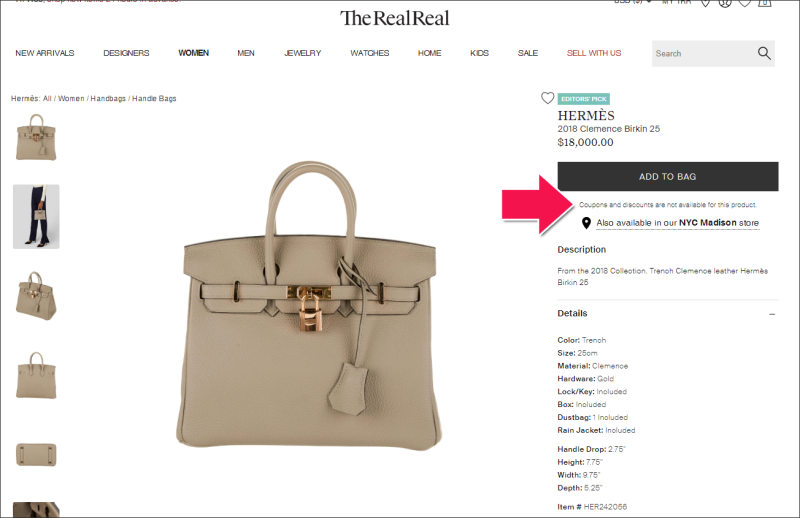
Task: Click the ADD TO BAG button
Action: coord(668,177)
